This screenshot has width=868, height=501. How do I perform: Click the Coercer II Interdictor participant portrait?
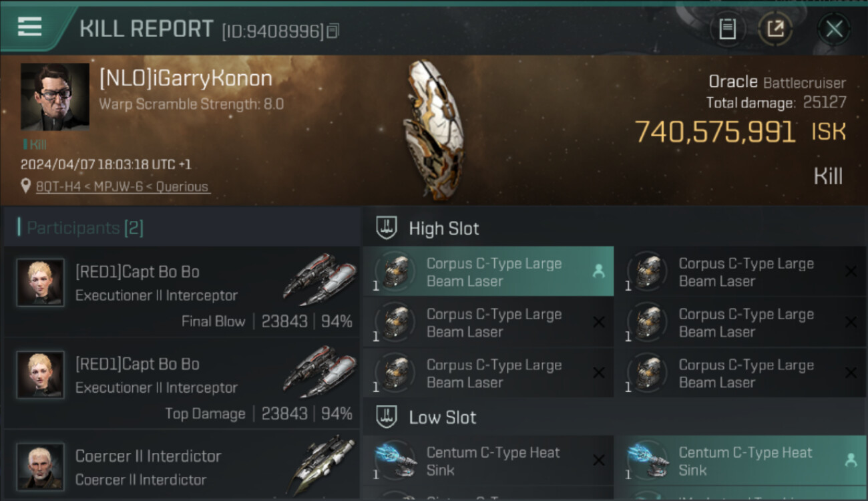coord(40,466)
